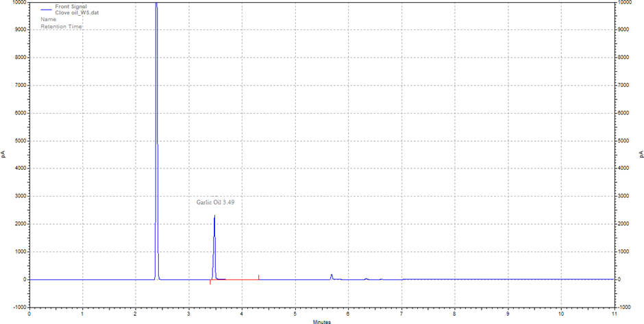The height and width of the screenshot is (324, 644).
Task: Click the 7 tick label on x-axis
Action: (x=401, y=314)
